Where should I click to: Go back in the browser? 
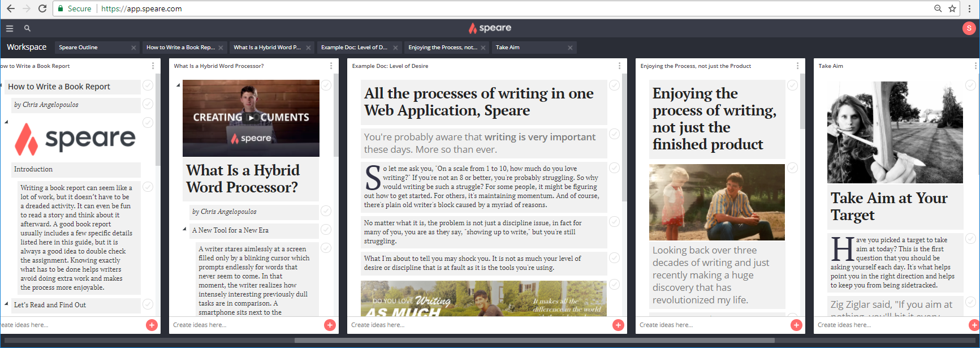(x=11, y=8)
